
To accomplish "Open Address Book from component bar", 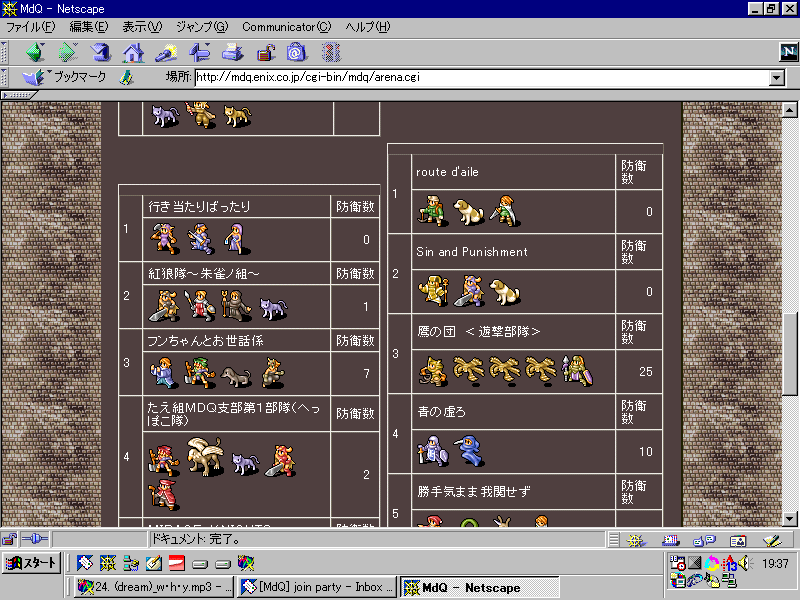I will pyautogui.click(x=738, y=540).
